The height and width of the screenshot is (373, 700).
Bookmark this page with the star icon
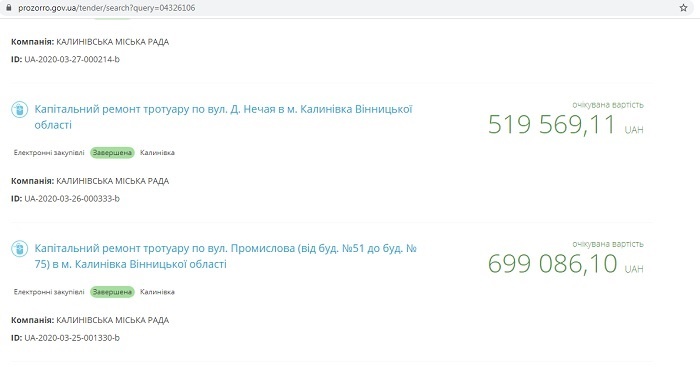tap(683, 8)
